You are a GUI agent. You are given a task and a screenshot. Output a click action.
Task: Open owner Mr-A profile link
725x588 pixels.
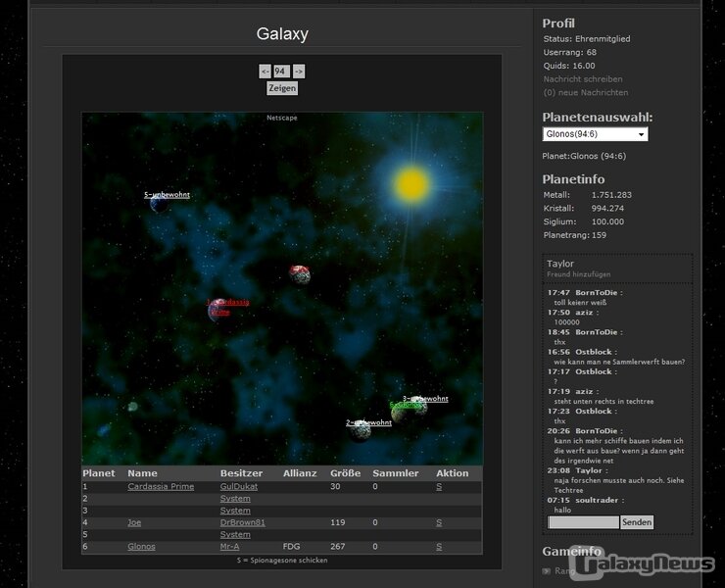229,547
